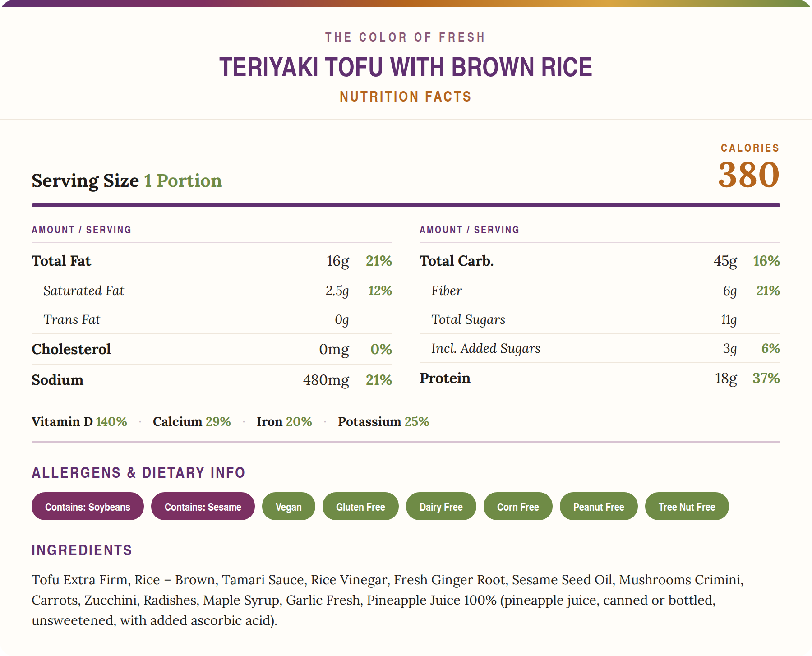Select the Gluten Free tag
The height and width of the screenshot is (656, 812).
pyautogui.click(x=360, y=506)
